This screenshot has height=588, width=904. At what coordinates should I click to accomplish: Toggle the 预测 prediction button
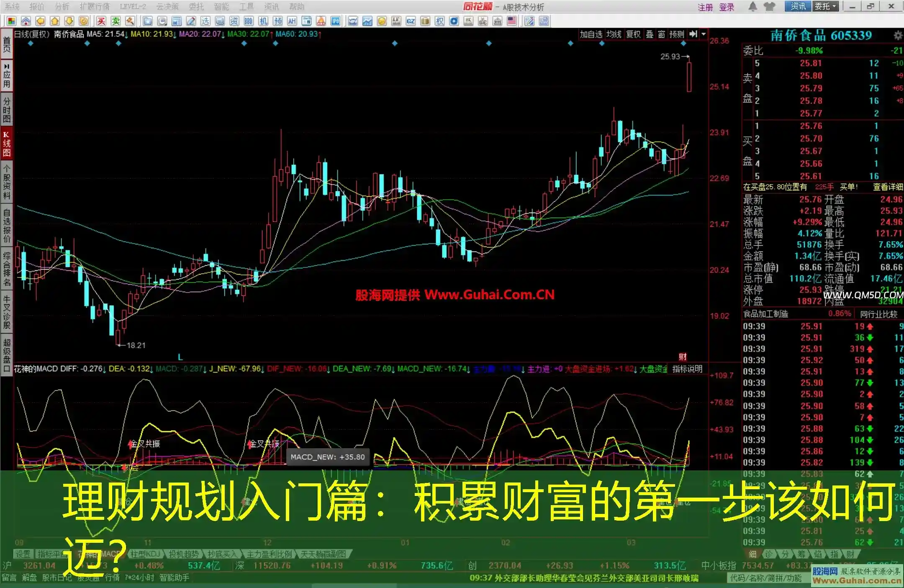point(677,34)
